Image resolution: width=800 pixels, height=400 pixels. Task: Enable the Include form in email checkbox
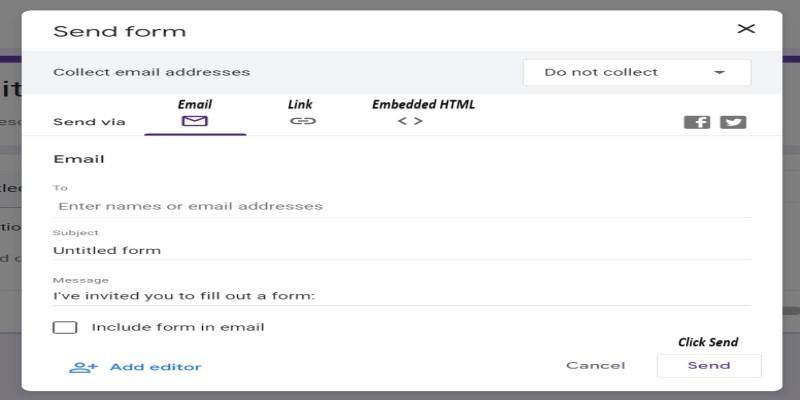(x=65, y=327)
